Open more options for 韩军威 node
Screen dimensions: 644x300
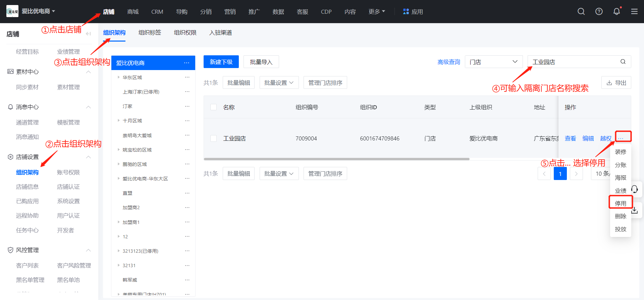tap(187, 280)
